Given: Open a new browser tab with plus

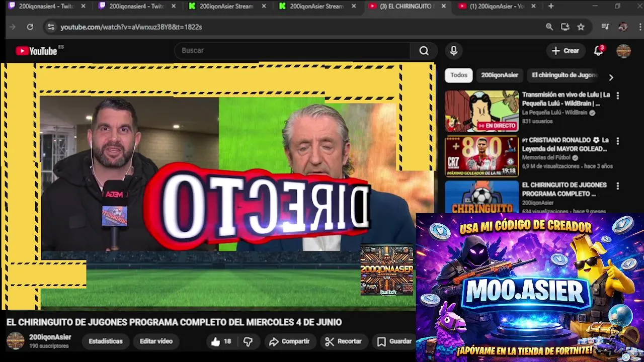Looking at the screenshot, I should coord(551,6).
